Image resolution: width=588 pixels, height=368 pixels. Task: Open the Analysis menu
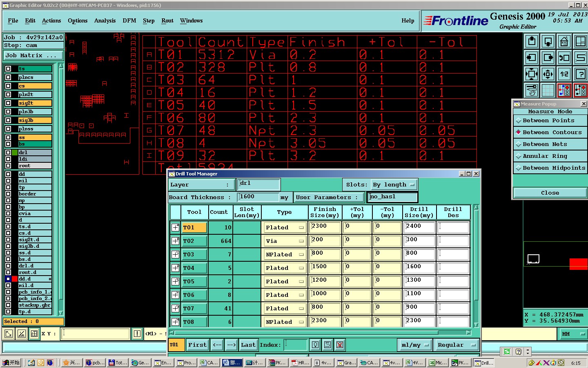click(x=105, y=21)
